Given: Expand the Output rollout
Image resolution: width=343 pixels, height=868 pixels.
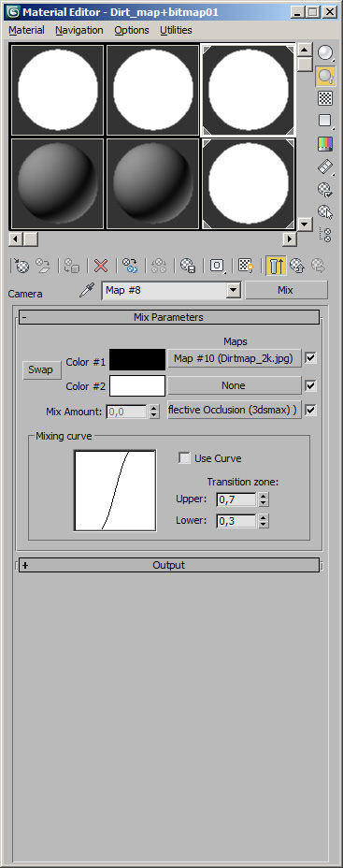Looking at the screenshot, I should coord(169,565).
